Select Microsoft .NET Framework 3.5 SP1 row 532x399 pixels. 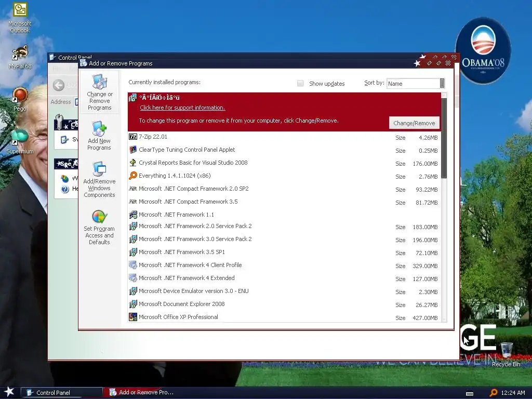click(x=284, y=252)
